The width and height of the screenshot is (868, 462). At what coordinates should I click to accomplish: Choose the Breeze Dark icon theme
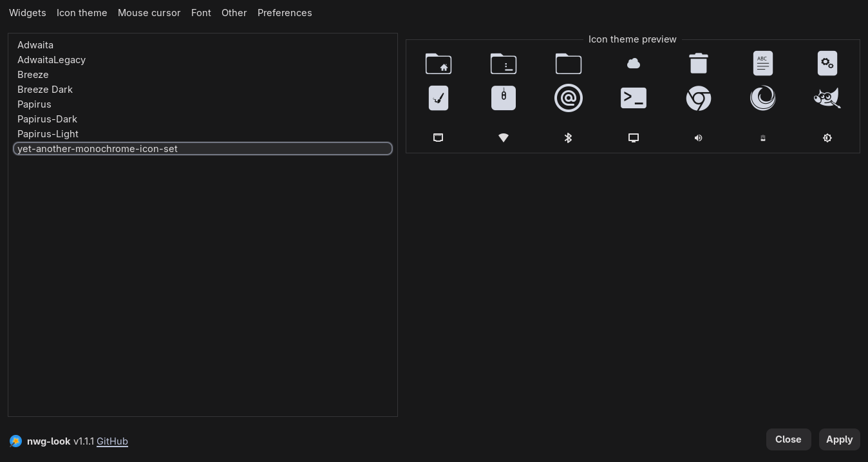pyautogui.click(x=203, y=90)
